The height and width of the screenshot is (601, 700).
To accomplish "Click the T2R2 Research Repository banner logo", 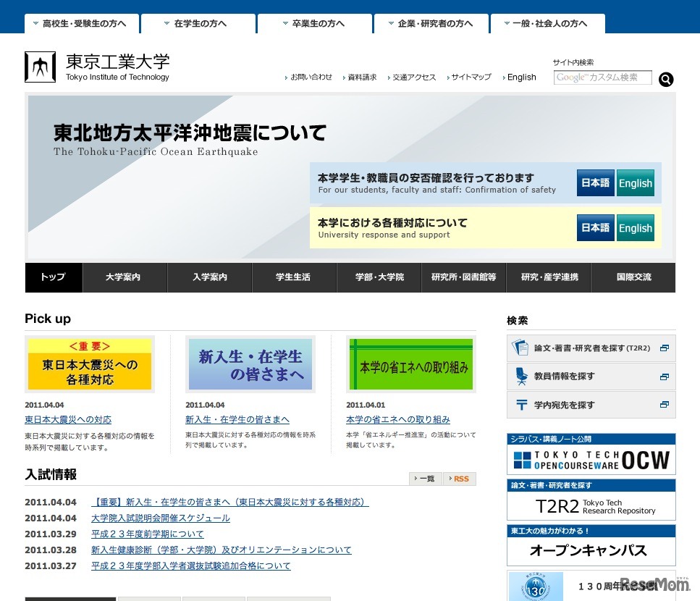I will pyautogui.click(x=591, y=507).
